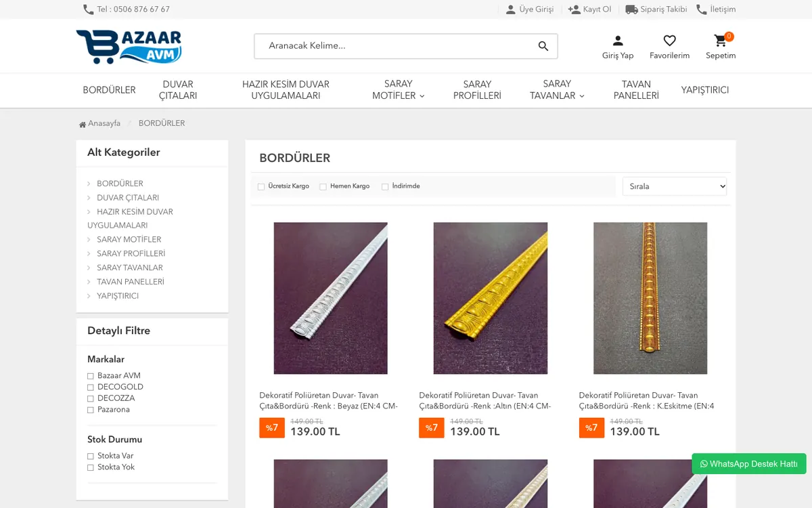Open HAZIR KESİM DUVAR UYGULAMALARI nav item
812x508 pixels.
click(x=286, y=90)
